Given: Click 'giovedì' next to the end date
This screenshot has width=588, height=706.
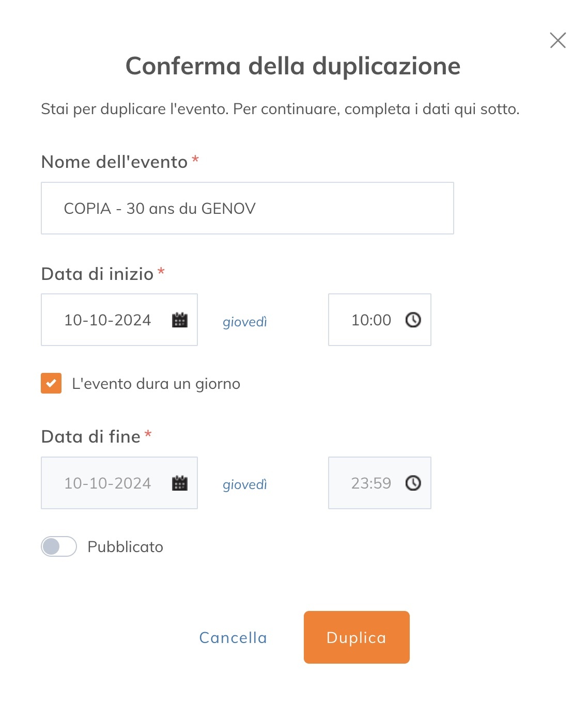Looking at the screenshot, I should tap(245, 484).
